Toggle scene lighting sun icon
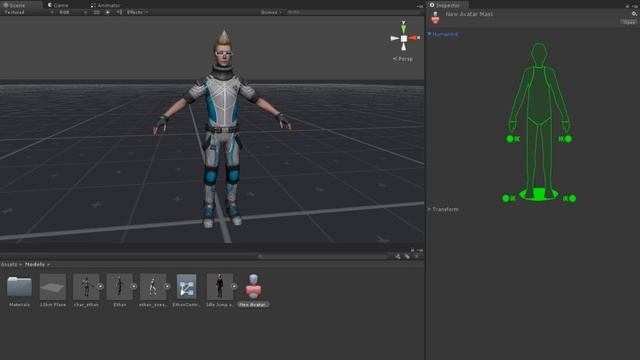 (107, 12)
